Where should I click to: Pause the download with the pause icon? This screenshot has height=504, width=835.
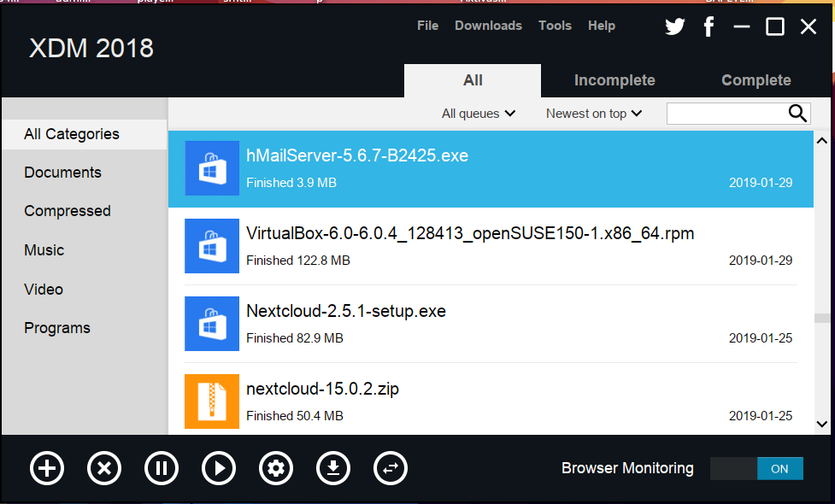click(x=162, y=468)
